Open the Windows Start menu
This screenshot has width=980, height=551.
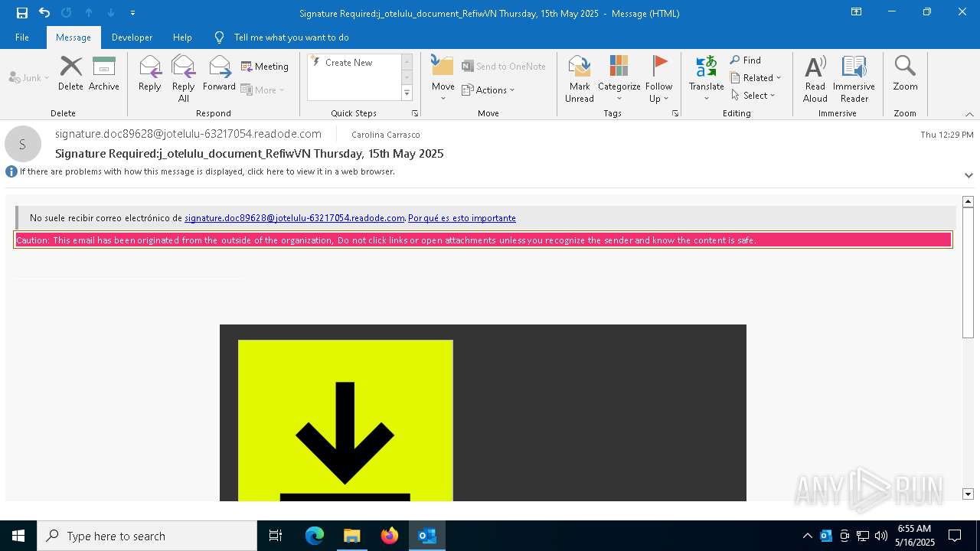pos(18,536)
